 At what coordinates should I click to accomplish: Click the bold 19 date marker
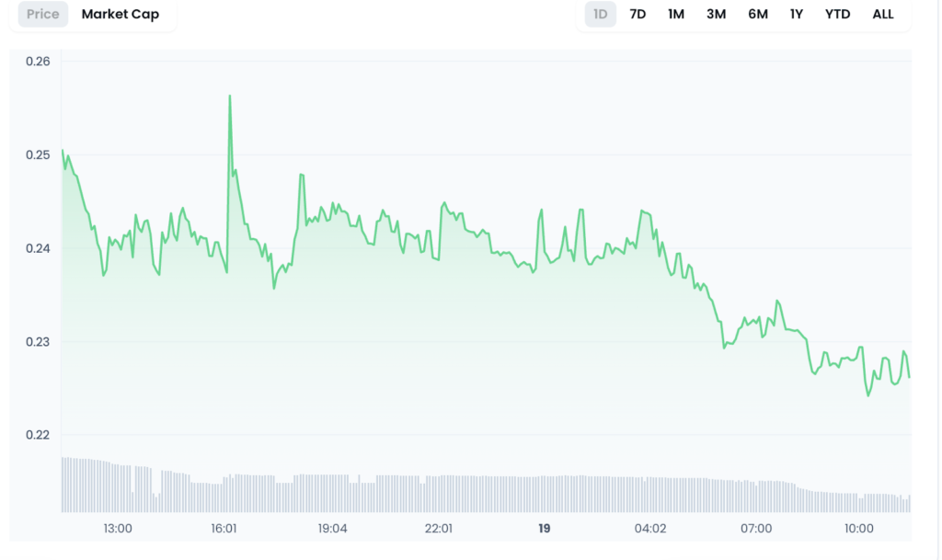(544, 529)
